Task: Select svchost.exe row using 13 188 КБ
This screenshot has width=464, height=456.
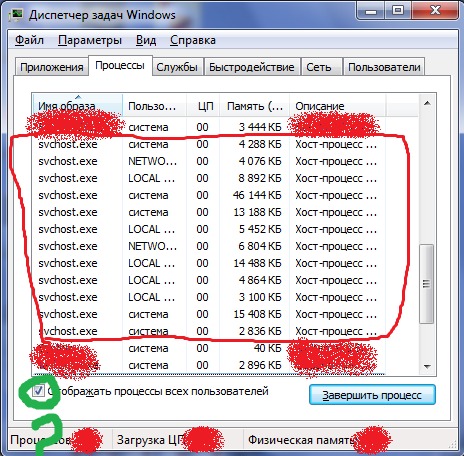Action: pos(209,212)
